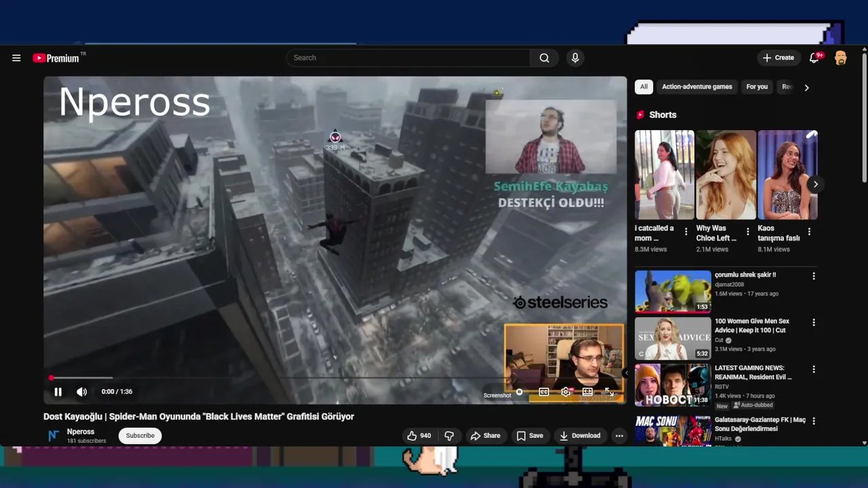Click the Screenshot button in the player
Viewport: 868px width, 488px height.
point(497,395)
